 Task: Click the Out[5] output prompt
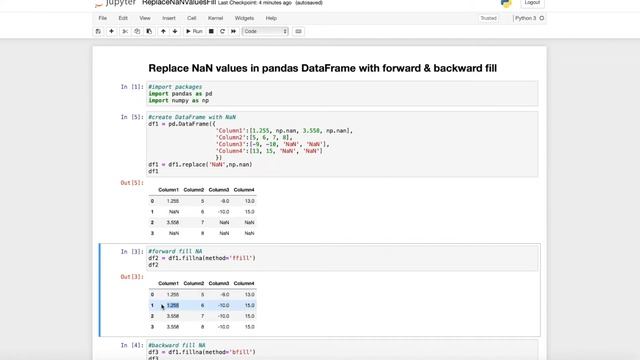tap(132, 183)
